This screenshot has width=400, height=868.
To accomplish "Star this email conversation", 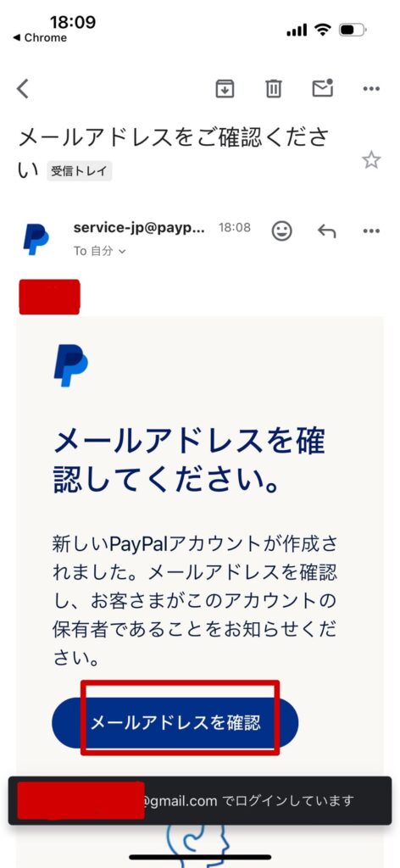I will pos(371,160).
